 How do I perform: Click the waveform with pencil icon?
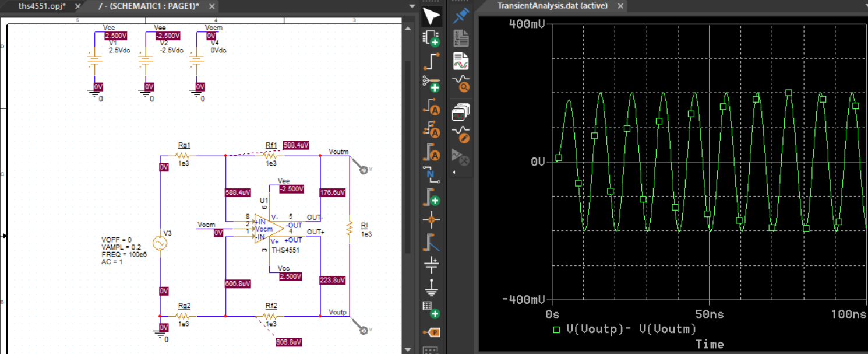(461, 134)
